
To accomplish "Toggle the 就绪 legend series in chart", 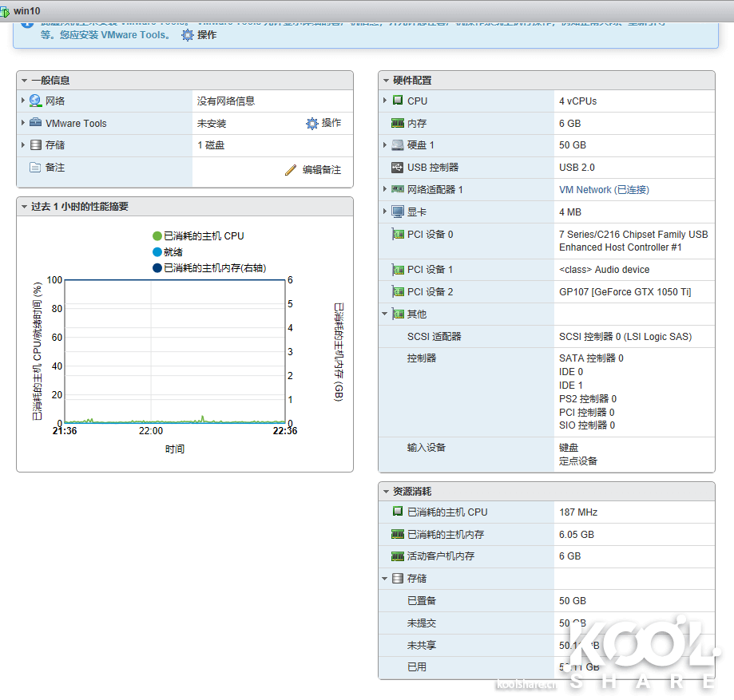I will click(157, 252).
